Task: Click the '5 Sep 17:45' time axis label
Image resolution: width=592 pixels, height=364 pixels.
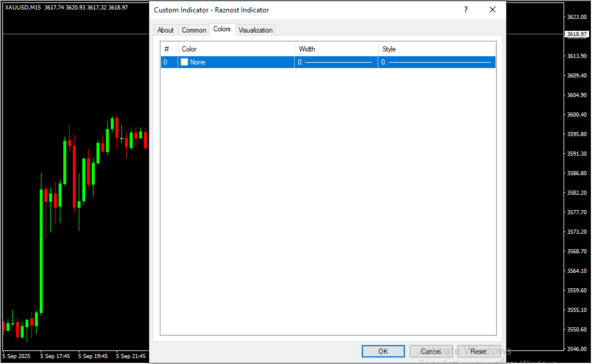Action: pyautogui.click(x=55, y=356)
